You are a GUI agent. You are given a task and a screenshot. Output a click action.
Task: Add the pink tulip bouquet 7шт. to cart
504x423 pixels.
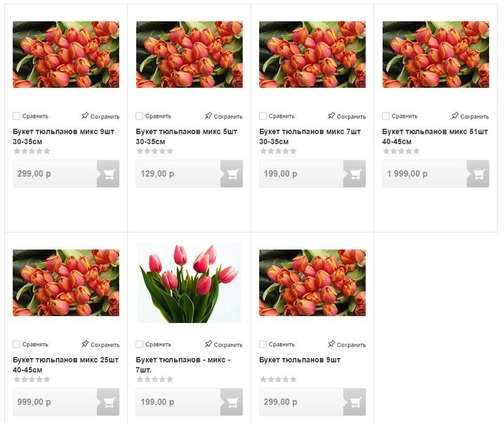point(232,402)
